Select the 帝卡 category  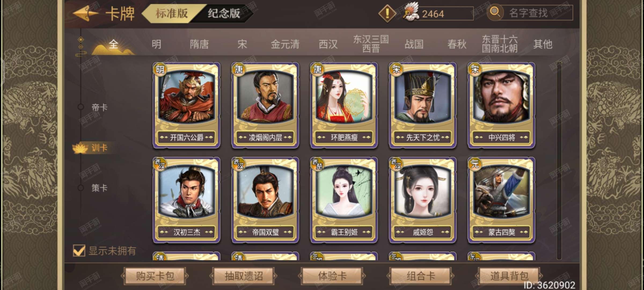(99, 107)
